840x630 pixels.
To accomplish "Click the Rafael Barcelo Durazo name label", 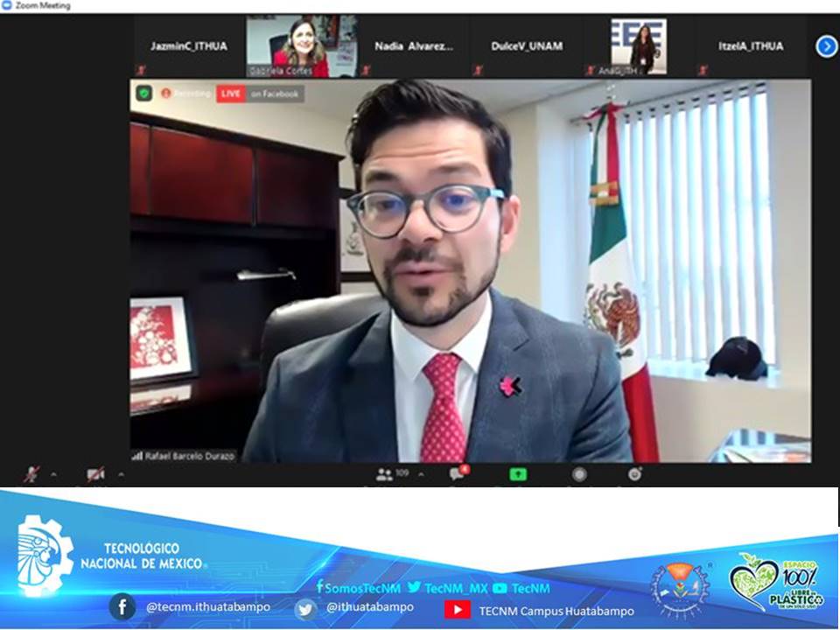I will tap(184, 456).
